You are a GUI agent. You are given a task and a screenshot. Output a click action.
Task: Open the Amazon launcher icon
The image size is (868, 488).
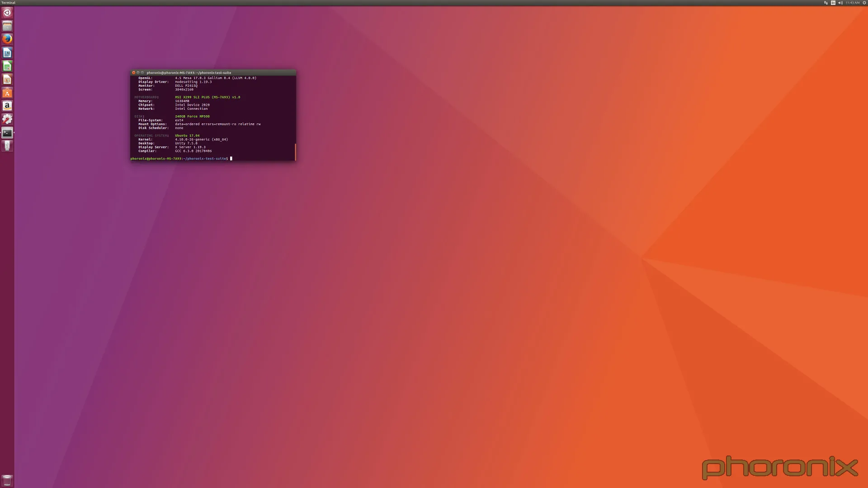click(7, 106)
